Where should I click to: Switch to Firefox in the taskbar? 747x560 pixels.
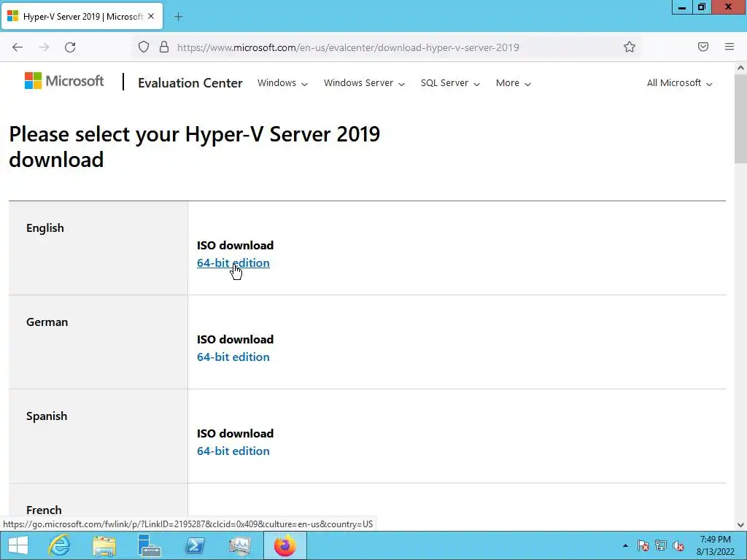(285, 545)
